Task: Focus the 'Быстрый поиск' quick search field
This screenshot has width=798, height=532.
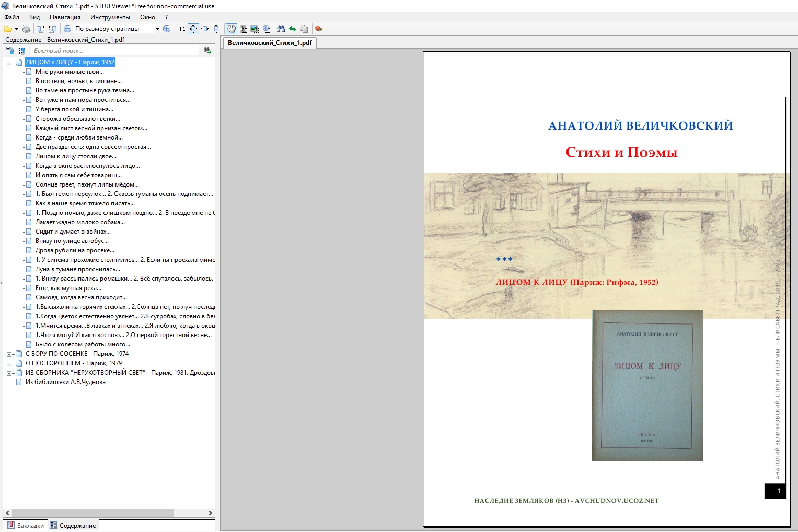Action: [x=115, y=51]
